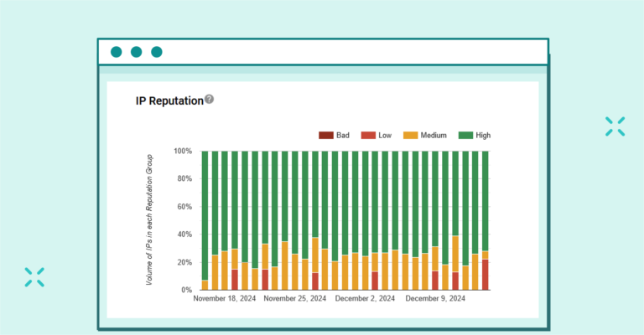Image resolution: width=644 pixels, height=335 pixels.
Task: Select the IP Reputation heading text
Action: click(x=169, y=100)
